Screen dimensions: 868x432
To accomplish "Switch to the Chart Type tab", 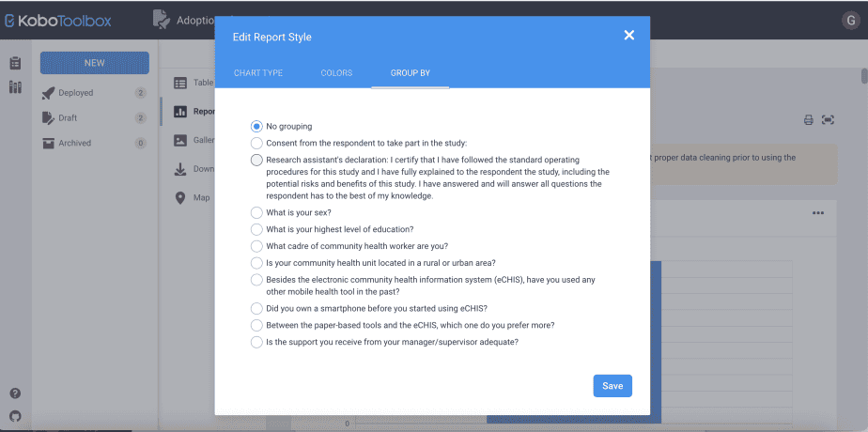I will [x=258, y=73].
